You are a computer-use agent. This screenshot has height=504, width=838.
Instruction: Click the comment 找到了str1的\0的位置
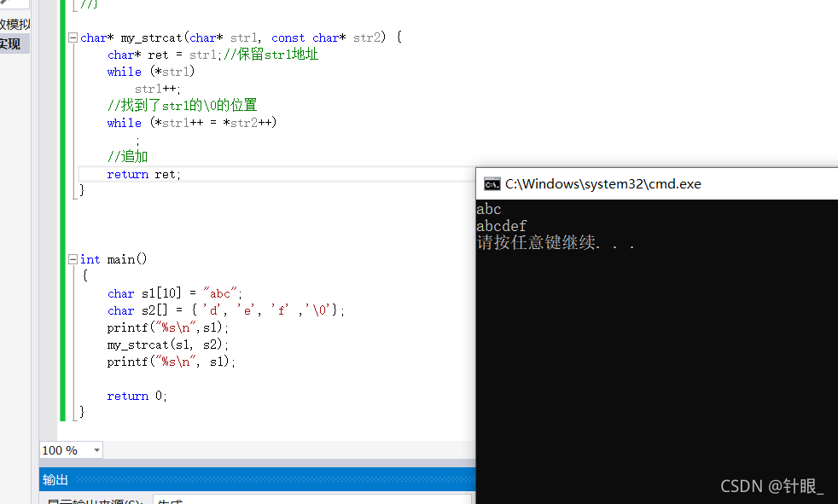click(183, 105)
